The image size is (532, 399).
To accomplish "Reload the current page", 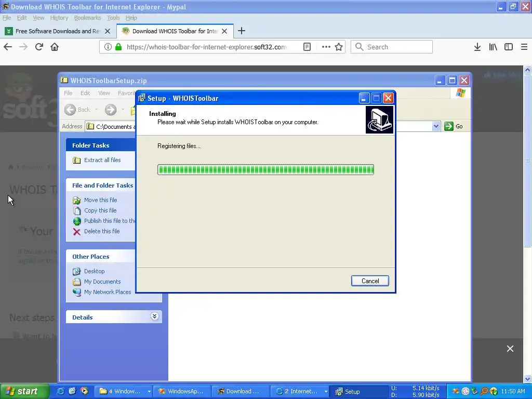I will 39,47.
